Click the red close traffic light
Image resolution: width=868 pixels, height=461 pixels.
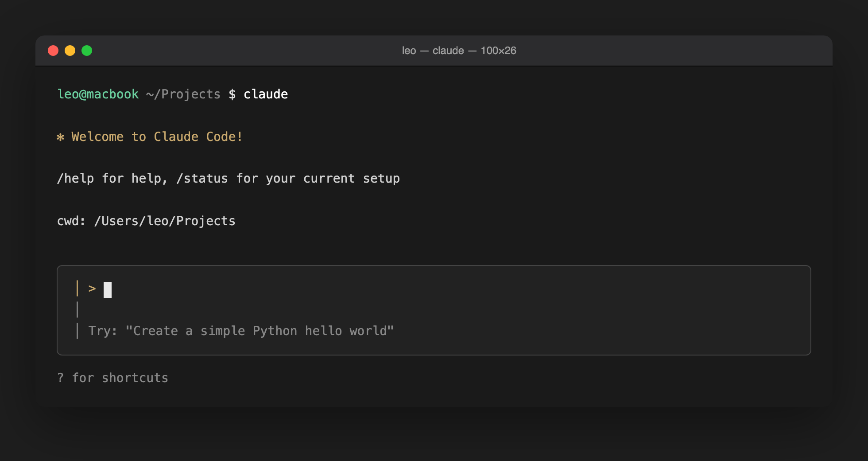point(53,51)
